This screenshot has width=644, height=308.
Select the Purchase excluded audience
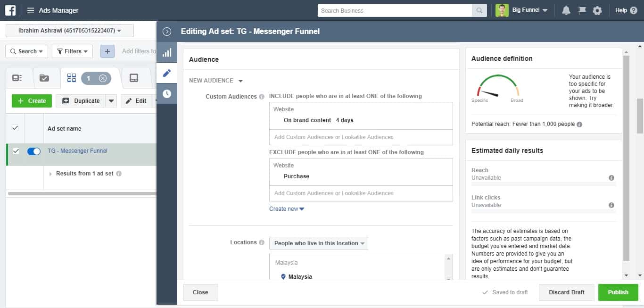297,176
